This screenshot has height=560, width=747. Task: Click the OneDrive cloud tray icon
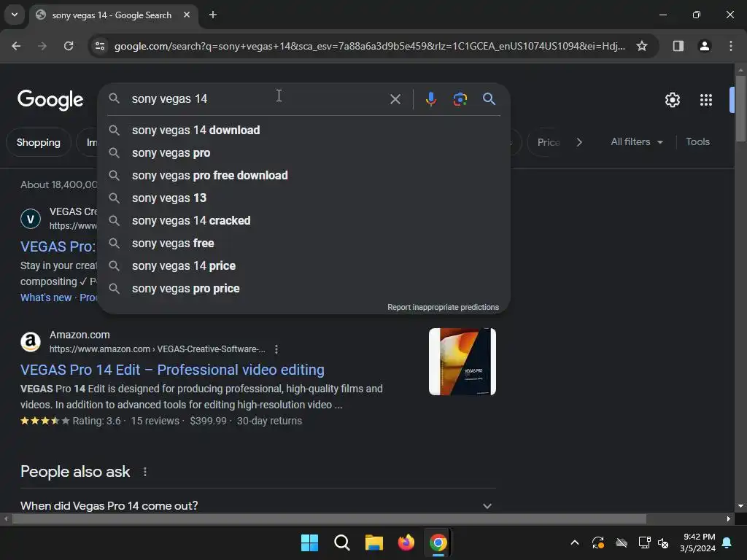(x=622, y=542)
